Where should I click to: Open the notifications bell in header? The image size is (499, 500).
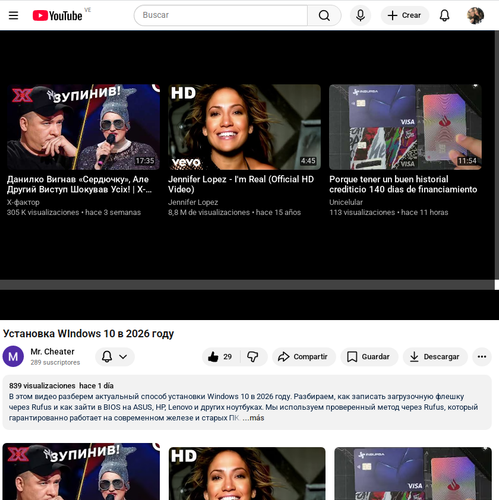click(x=444, y=15)
